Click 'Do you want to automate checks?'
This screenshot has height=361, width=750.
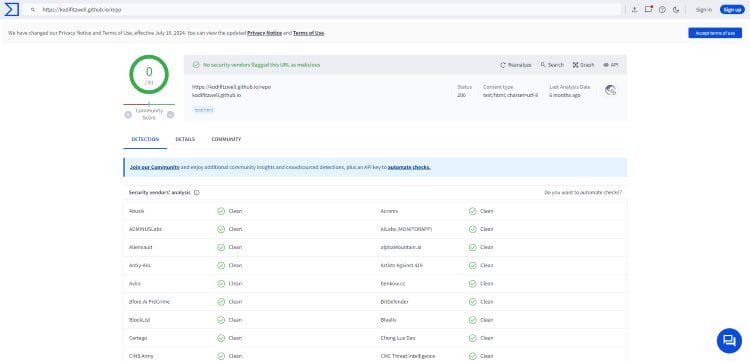583,193
